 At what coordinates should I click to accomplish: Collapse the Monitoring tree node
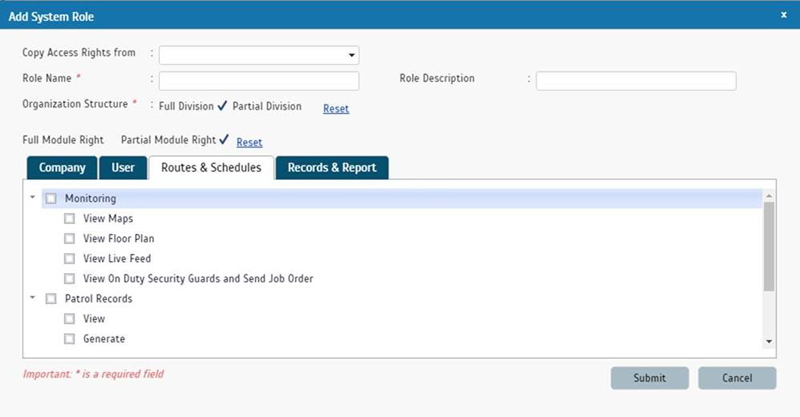click(x=33, y=197)
